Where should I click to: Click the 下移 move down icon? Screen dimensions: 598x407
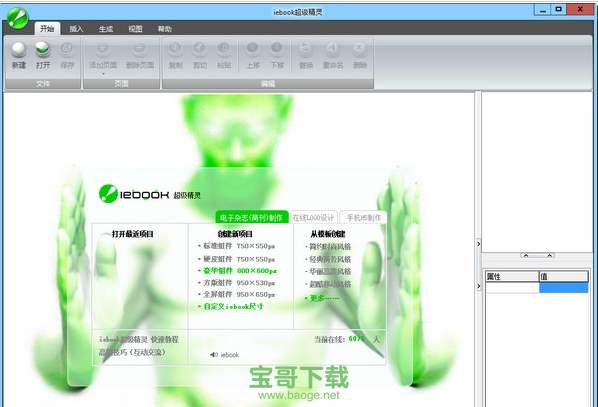277,50
